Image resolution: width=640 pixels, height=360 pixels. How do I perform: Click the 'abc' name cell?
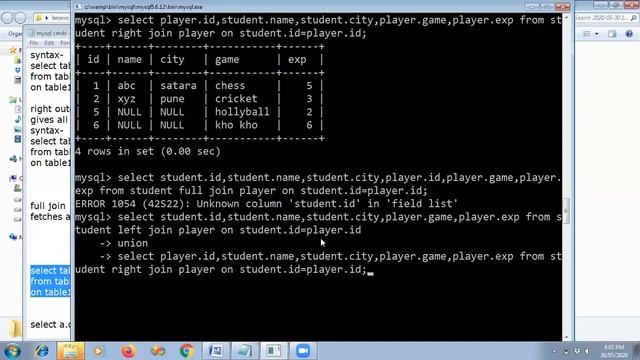pyautogui.click(x=126, y=86)
